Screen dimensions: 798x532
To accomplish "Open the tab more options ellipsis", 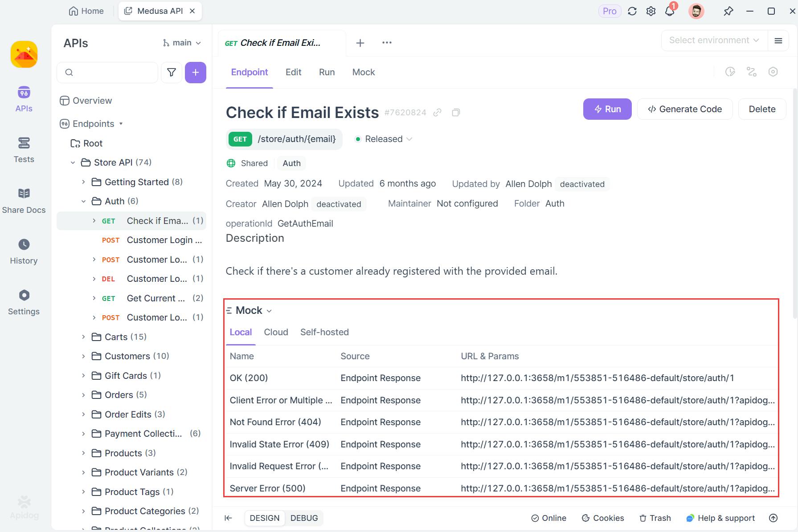I will [387, 43].
